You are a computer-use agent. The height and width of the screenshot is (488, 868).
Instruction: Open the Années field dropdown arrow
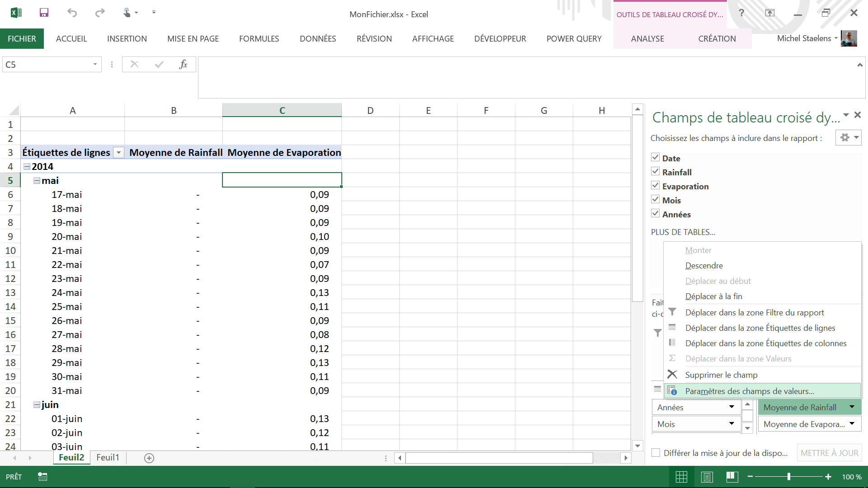point(731,407)
